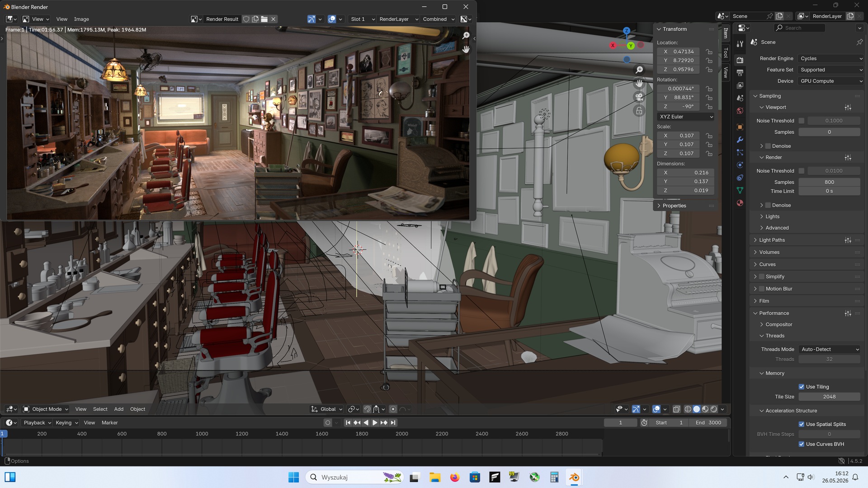
Task: Open Combined pass dropdown
Action: 439,19
